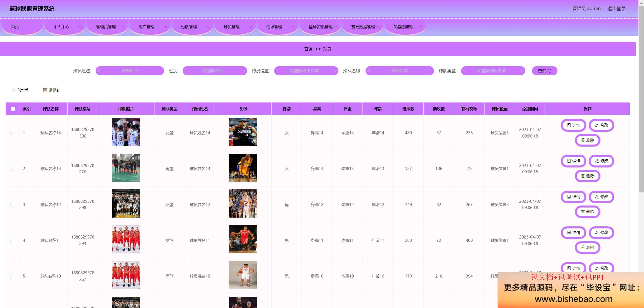Open the 性别 select dropdown
Viewport: 644px width, 308px height.
pos(215,71)
